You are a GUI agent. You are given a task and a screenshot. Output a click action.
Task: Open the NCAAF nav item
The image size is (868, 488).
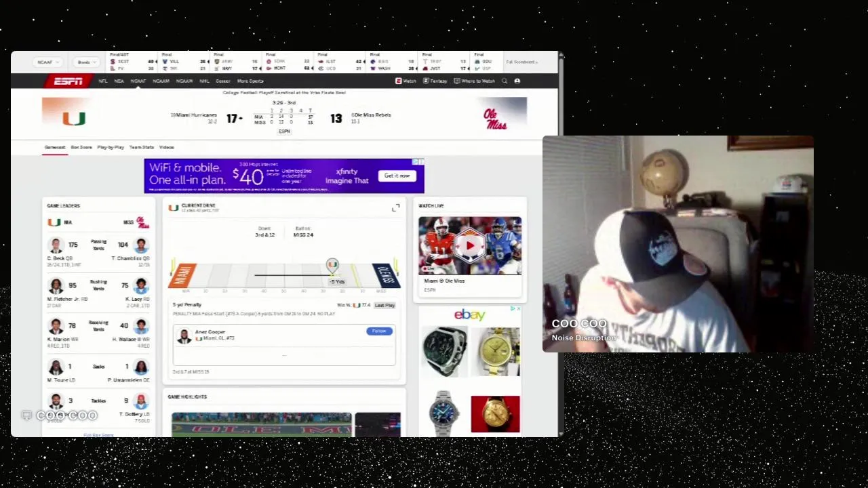point(138,81)
